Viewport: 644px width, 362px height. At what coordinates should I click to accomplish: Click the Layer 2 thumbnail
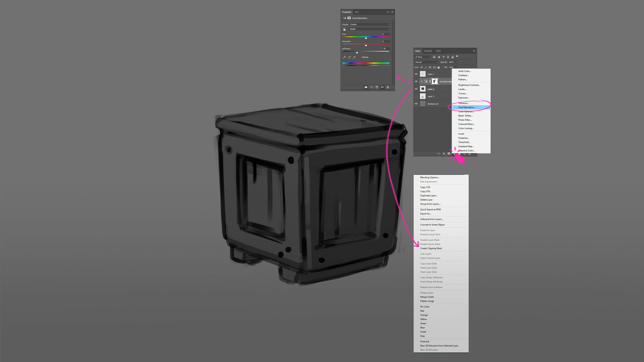coord(423,88)
